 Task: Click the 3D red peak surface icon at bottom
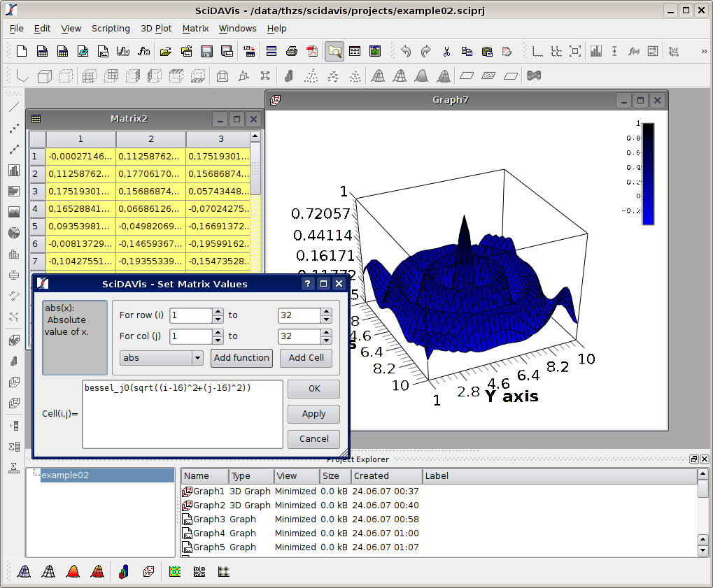tap(73, 572)
